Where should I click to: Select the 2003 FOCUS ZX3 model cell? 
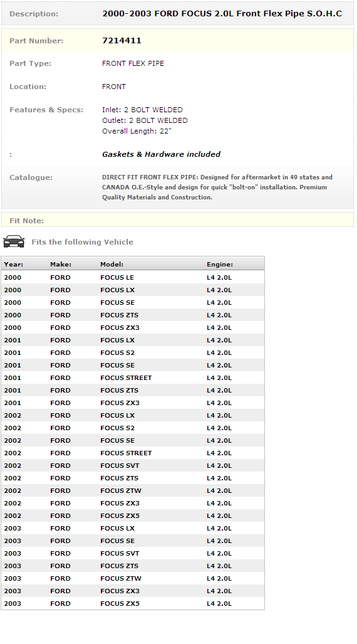coord(120,591)
